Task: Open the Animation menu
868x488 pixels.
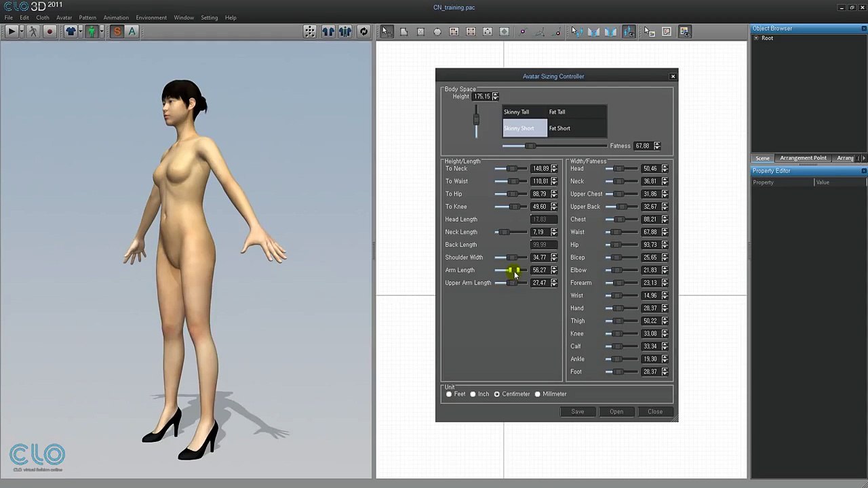Action: [116, 18]
